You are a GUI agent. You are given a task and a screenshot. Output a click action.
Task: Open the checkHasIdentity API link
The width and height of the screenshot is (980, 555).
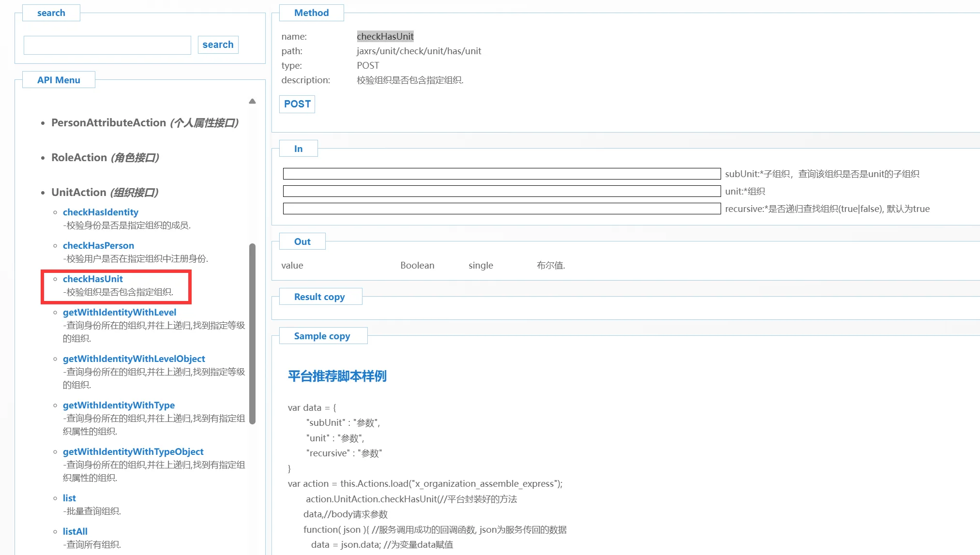click(100, 212)
